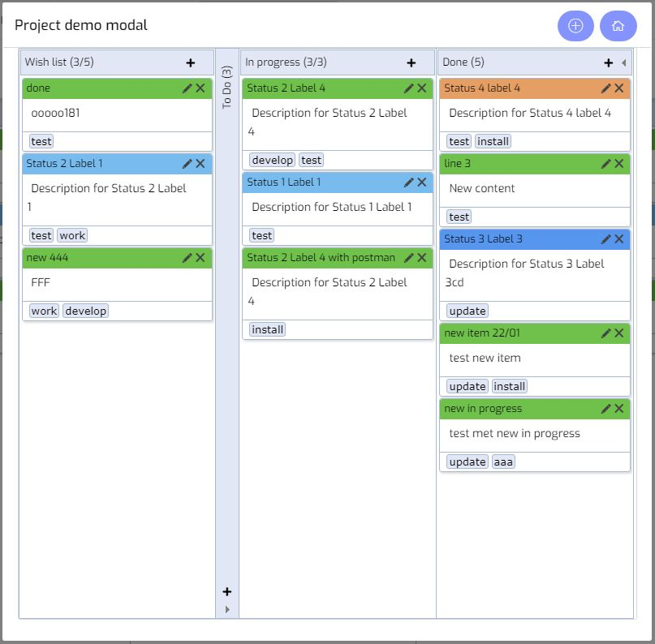
Task: Click the 'aaa' tag on 'new in progress'
Action: tap(503, 462)
